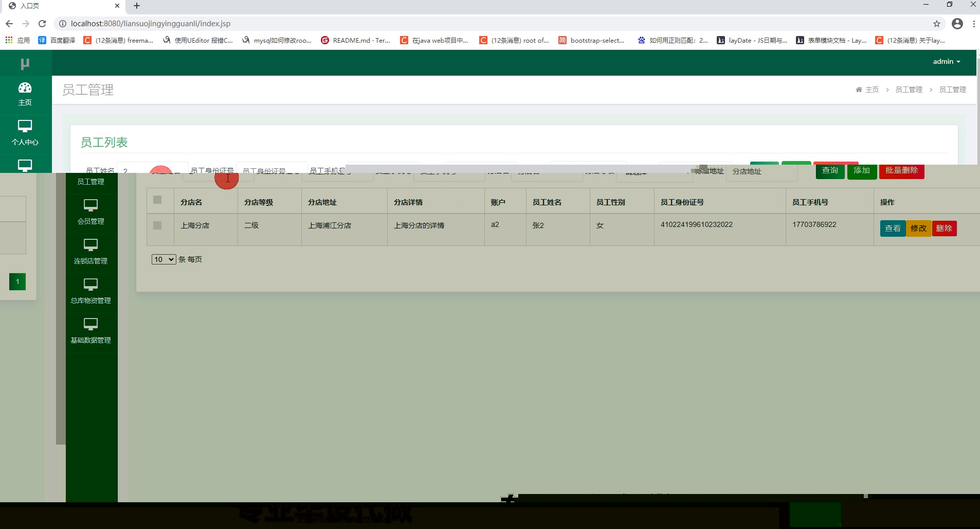Open 基础数据管理 via its monitor icon
Screen dimensions: 980x529
point(90,329)
